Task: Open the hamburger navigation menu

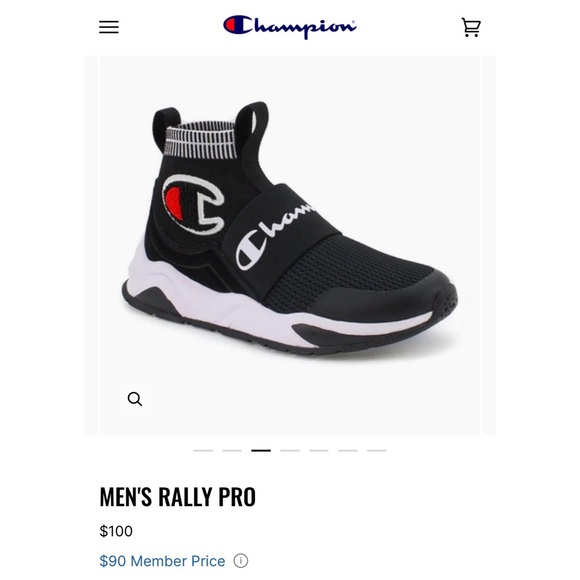Action: [x=109, y=27]
